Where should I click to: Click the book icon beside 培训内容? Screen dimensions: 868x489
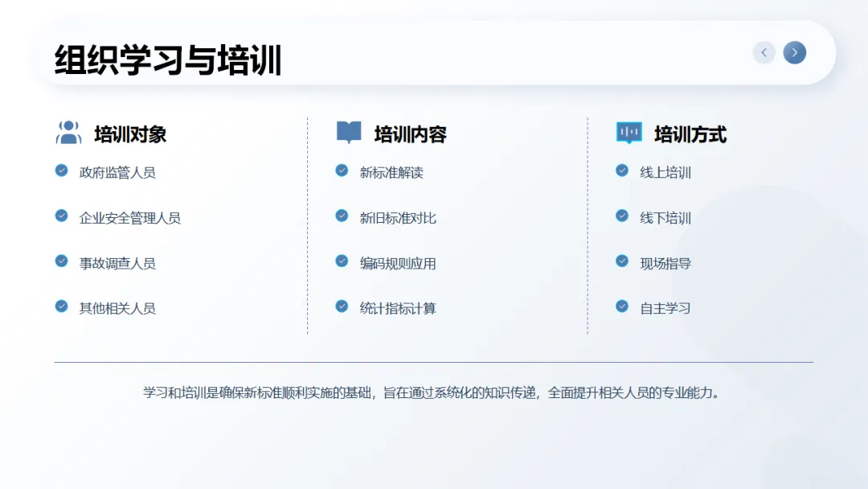(349, 133)
